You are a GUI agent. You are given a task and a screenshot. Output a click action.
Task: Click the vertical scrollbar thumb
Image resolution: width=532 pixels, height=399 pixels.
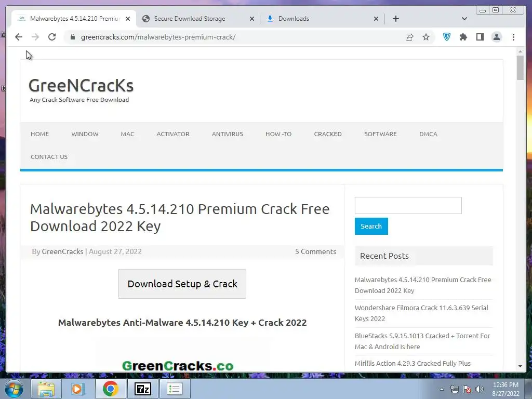(x=520, y=68)
